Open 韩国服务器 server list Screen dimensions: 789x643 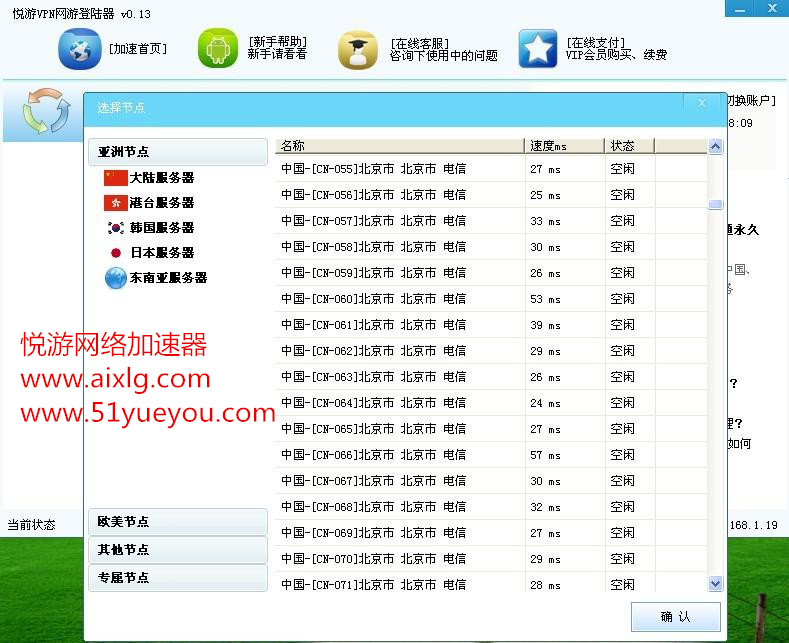click(x=162, y=228)
